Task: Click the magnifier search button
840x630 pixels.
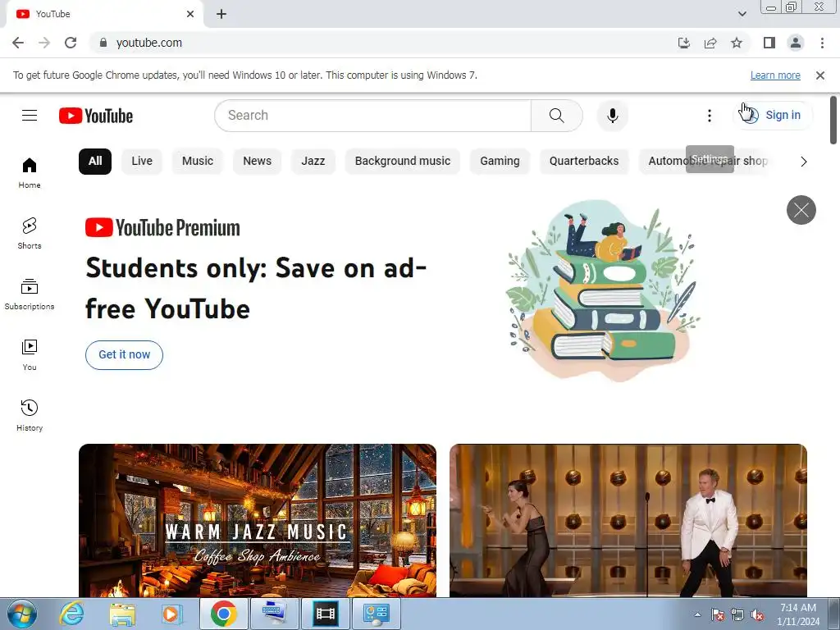Action: tap(557, 115)
